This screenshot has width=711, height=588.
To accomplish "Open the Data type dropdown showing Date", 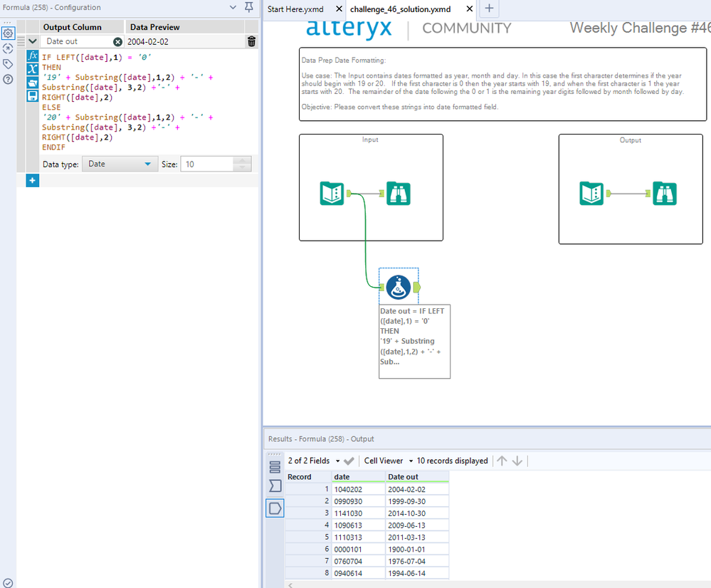I will click(120, 164).
